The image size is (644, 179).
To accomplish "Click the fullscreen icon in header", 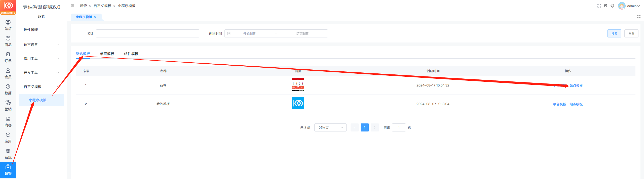I will (599, 6).
